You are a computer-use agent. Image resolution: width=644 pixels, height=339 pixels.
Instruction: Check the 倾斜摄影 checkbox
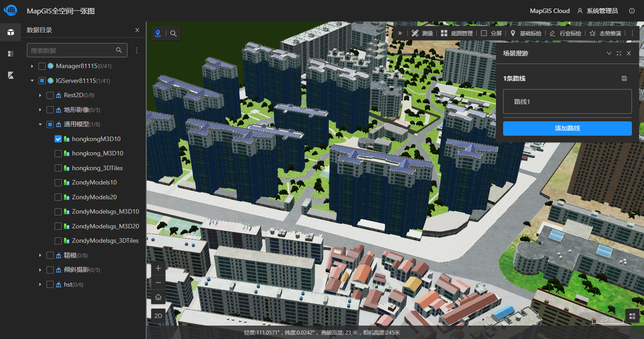50,270
